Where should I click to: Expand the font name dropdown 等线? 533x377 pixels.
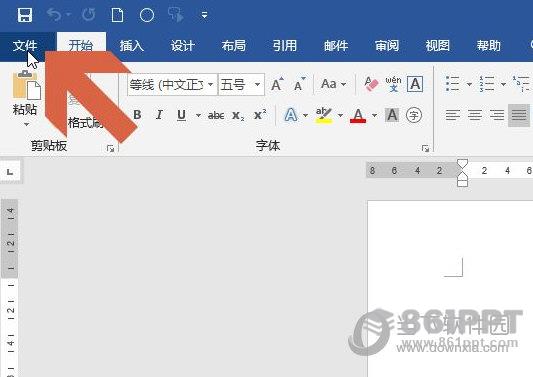tap(210, 84)
